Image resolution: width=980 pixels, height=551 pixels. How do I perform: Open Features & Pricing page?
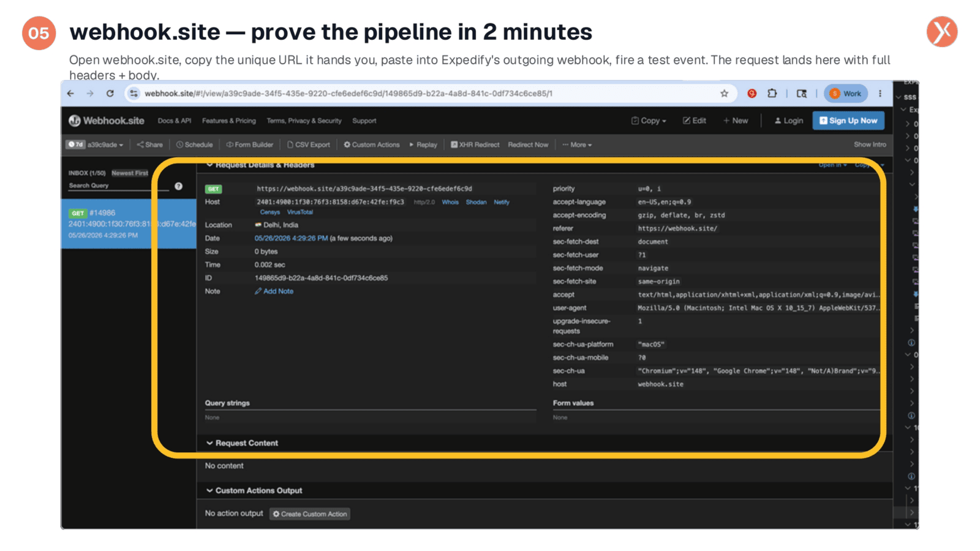[x=229, y=121]
